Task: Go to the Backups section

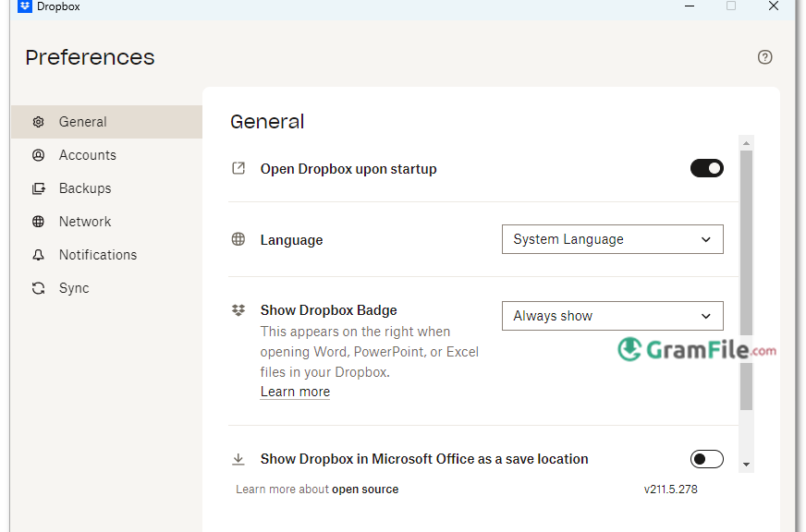Action: (106, 188)
